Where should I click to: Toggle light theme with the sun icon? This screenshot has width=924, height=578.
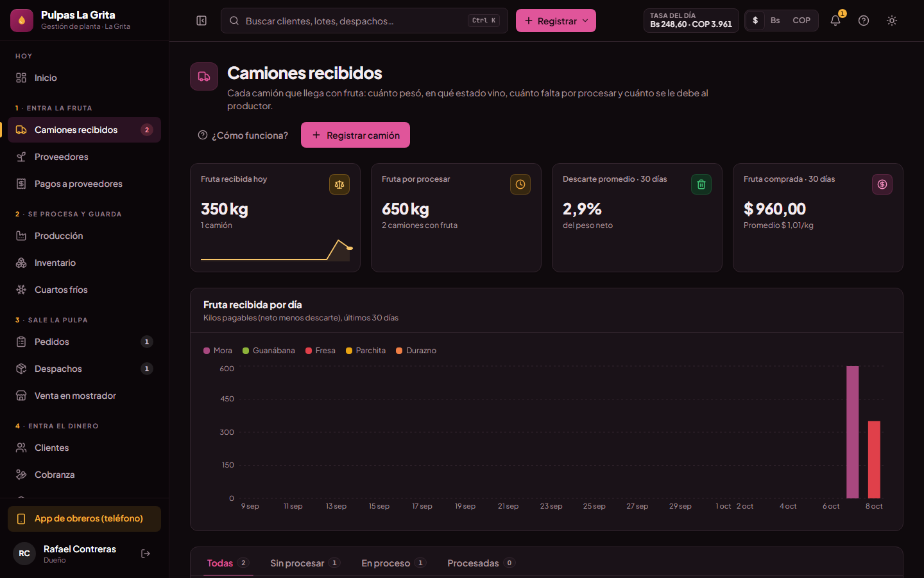tap(892, 21)
